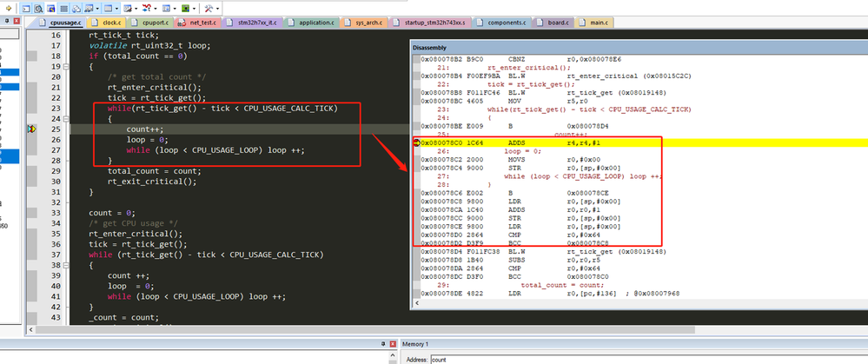
Task: Click 'count = 0;' on line 33
Action: 112,213
